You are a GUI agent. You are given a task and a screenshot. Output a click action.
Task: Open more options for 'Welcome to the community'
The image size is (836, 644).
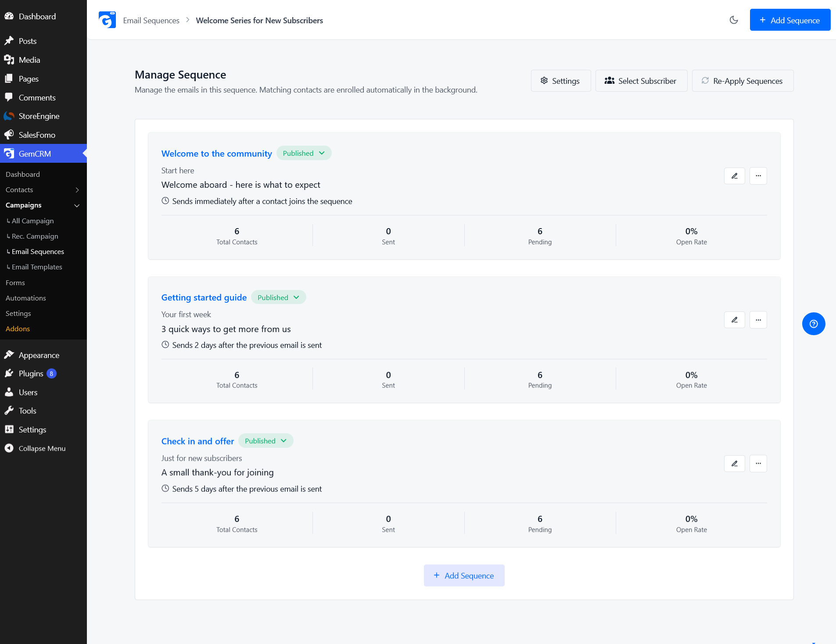758,176
